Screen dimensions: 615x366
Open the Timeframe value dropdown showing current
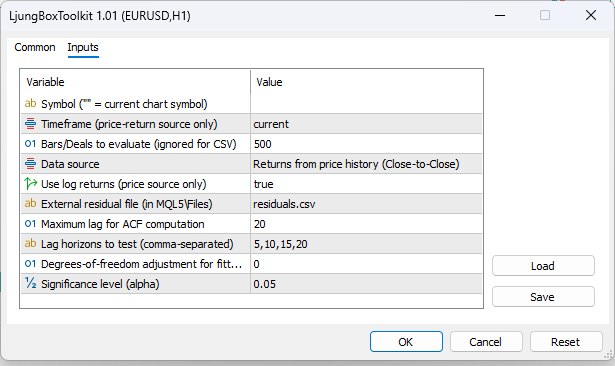(x=366, y=124)
